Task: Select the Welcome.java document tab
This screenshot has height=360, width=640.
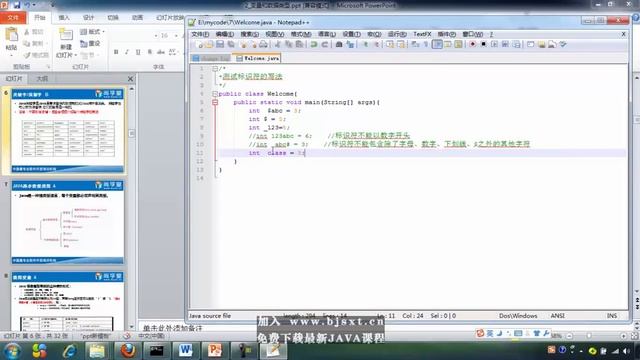Action: (257, 58)
